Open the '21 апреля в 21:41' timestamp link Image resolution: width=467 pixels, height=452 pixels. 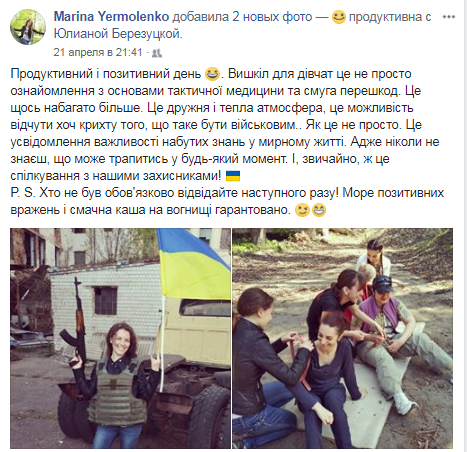98,53
